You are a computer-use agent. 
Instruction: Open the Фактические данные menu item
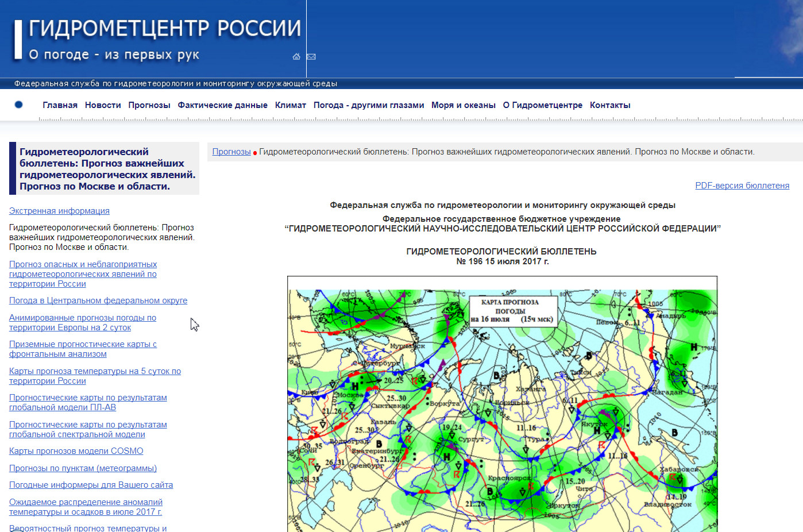click(222, 105)
